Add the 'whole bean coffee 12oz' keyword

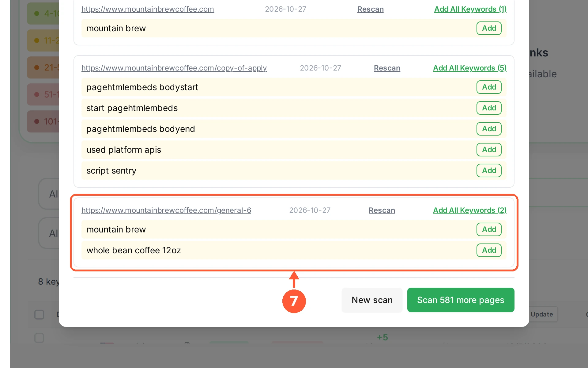[x=489, y=250]
